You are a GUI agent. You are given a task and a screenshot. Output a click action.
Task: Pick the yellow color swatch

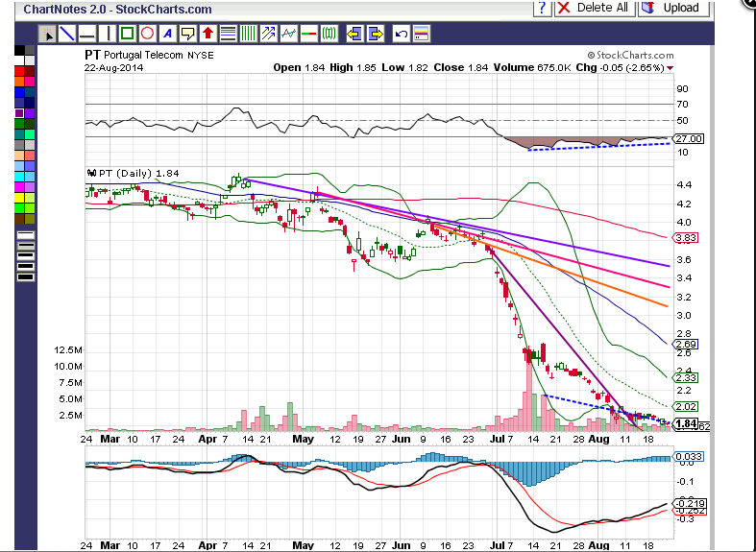click(19, 197)
